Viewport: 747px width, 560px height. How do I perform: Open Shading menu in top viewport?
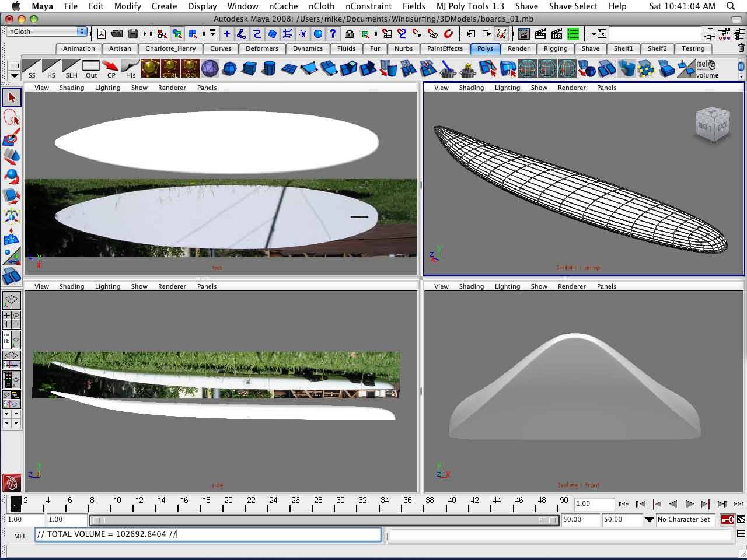tap(71, 87)
